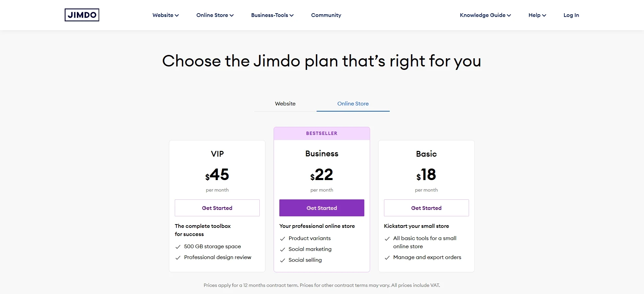The height and width of the screenshot is (294, 644).
Task: Click the checkmark beside Manage and export orders
Action: coord(387,257)
